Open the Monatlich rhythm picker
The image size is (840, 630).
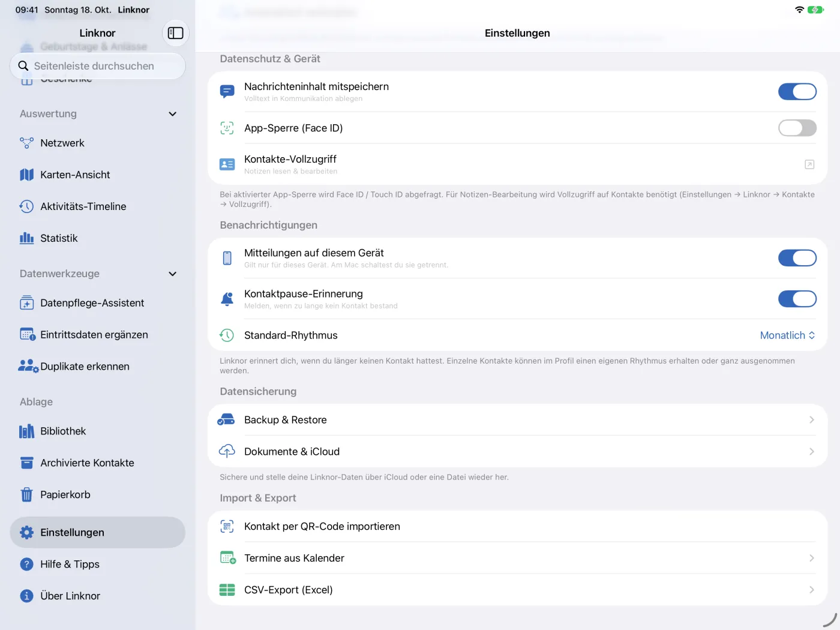[x=787, y=335]
